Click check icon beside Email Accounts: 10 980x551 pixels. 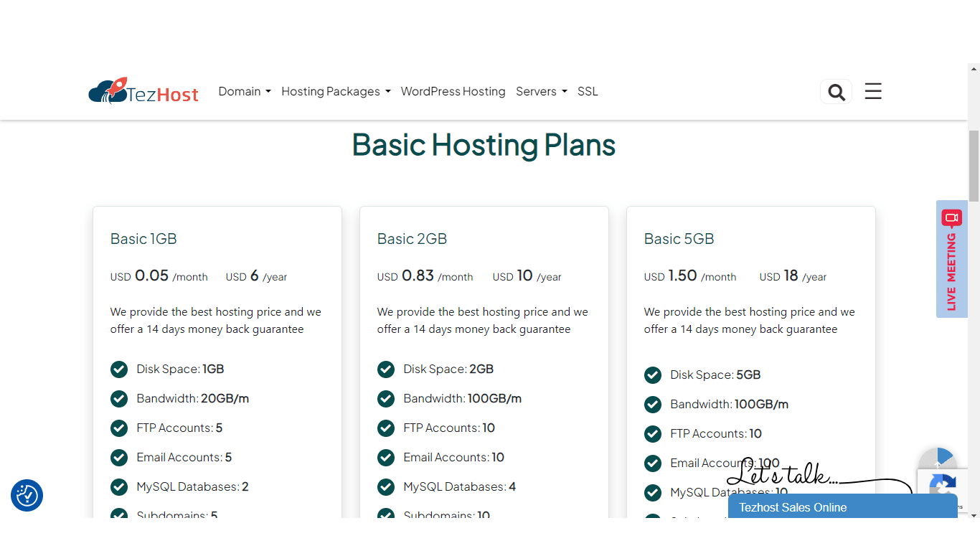386,457
